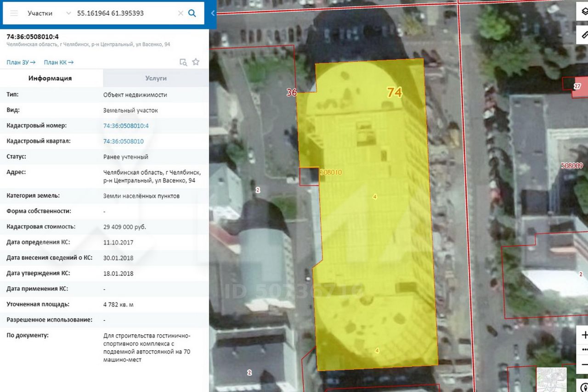Click the find-on-map icon beside star

[183, 62]
